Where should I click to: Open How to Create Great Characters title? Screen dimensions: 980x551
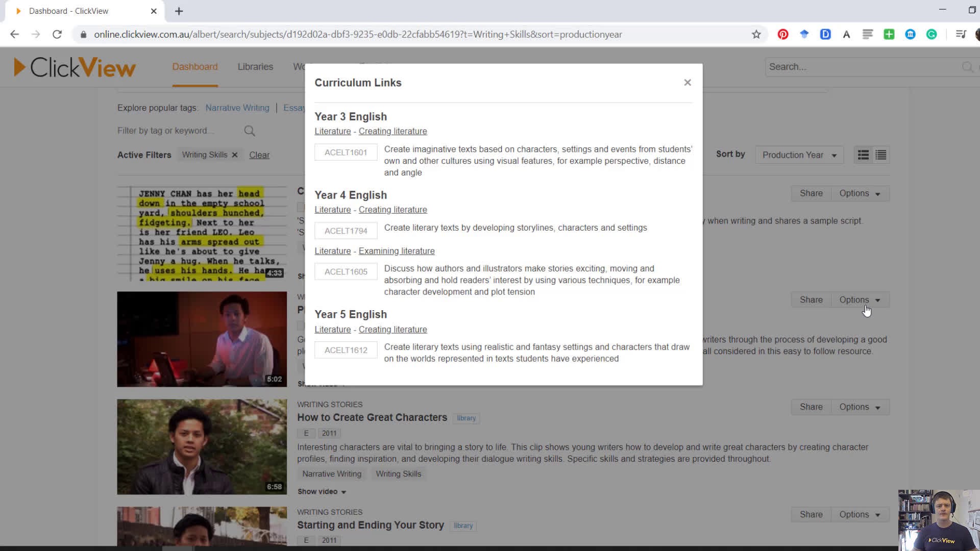tap(372, 418)
